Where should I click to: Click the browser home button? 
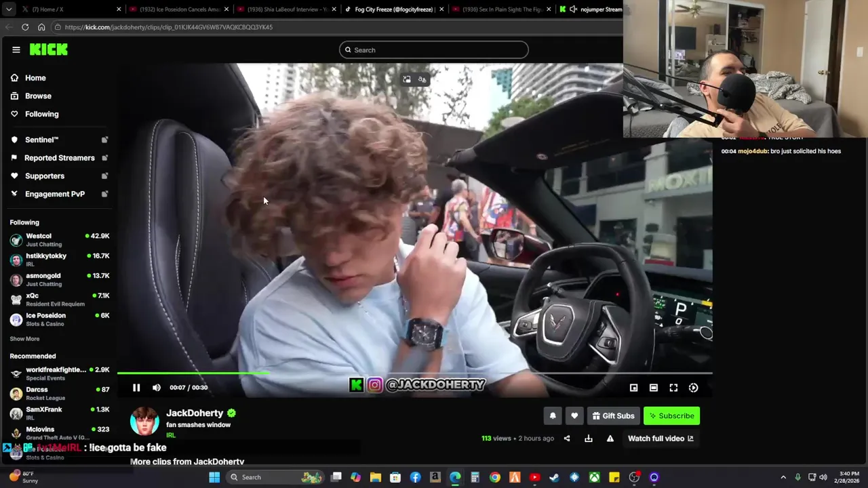[x=41, y=27]
